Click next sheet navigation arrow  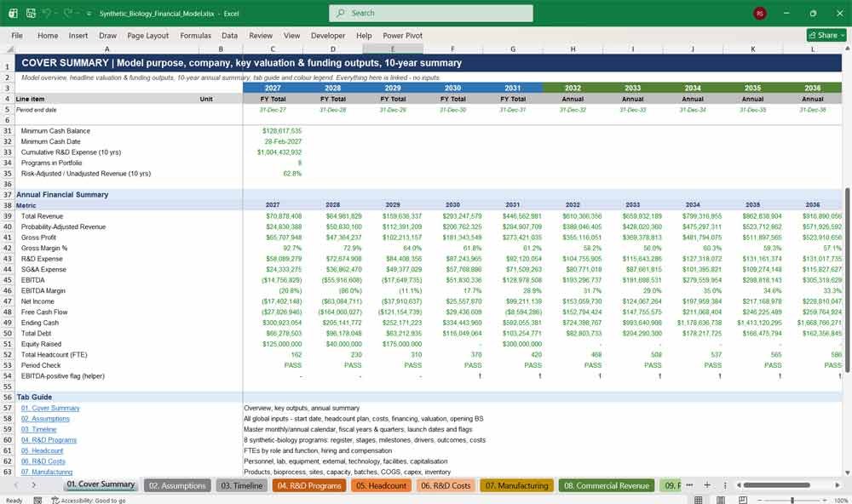[34, 485]
